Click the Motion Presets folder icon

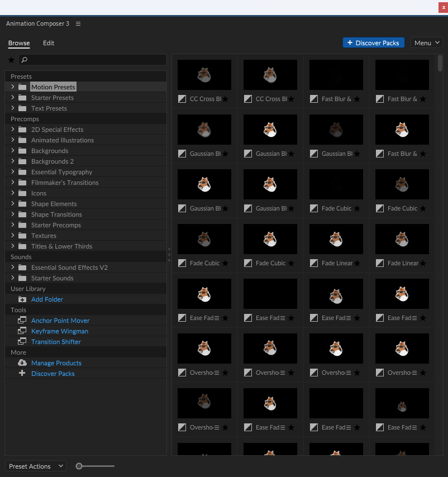(x=22, y=87)
